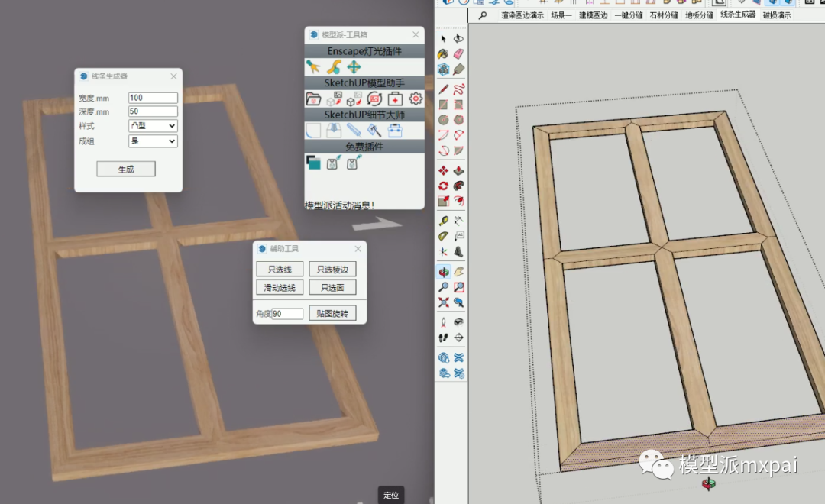The height and width of the screenshot is (504, 825).
Task: Click the 宽度.mm input field
Action: [x=153, y=98]
